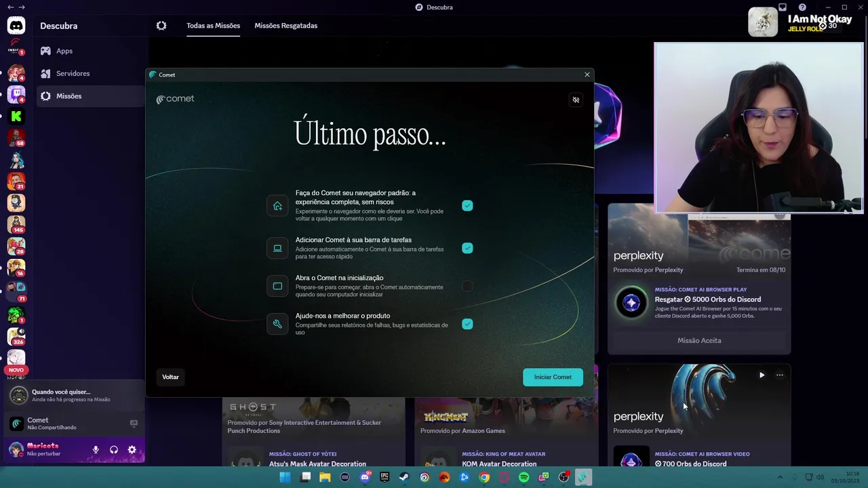This screenshot has width=868, height=488.
Task: Open Orbs balance showing 30
Action: (x=828, y=26)
